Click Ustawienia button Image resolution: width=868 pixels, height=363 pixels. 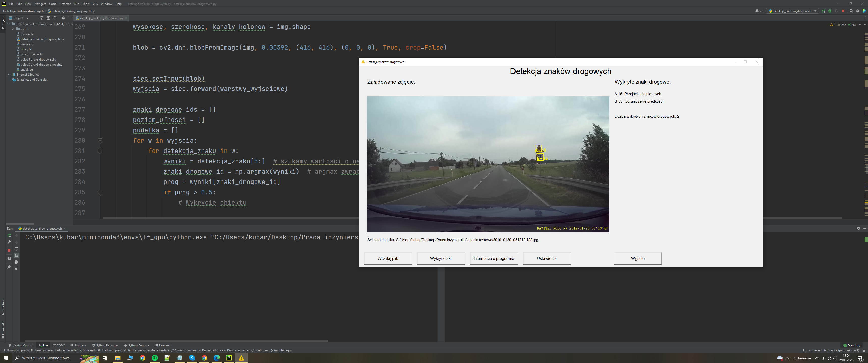point(547,258)
